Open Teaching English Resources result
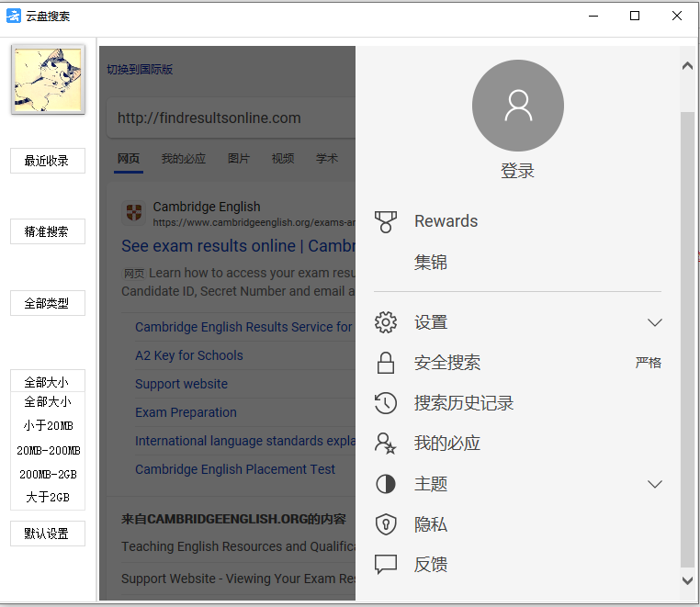700x607 pixels. pyautogui.click(x=239, y=546)
